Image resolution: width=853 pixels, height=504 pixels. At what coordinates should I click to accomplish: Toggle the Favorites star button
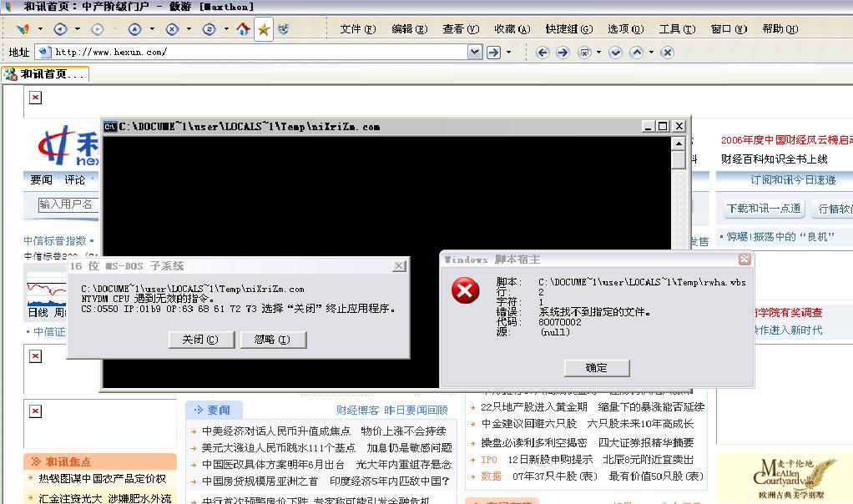(264, 29)
